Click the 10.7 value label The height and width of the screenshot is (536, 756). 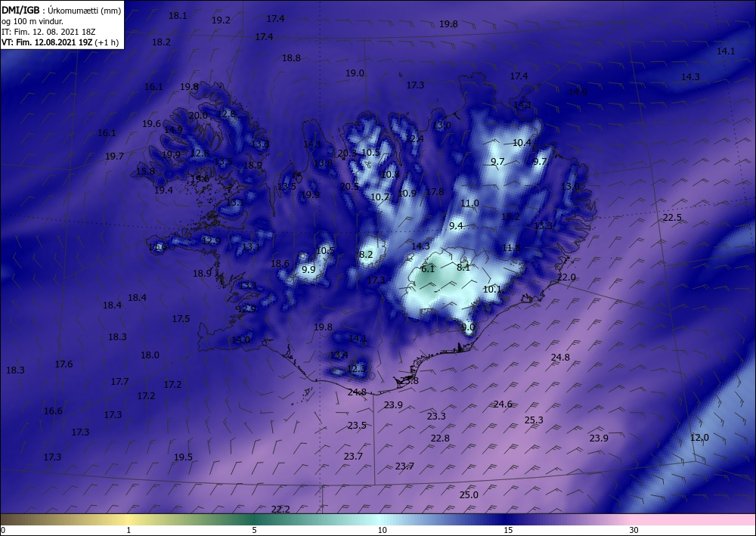[380, 197]
